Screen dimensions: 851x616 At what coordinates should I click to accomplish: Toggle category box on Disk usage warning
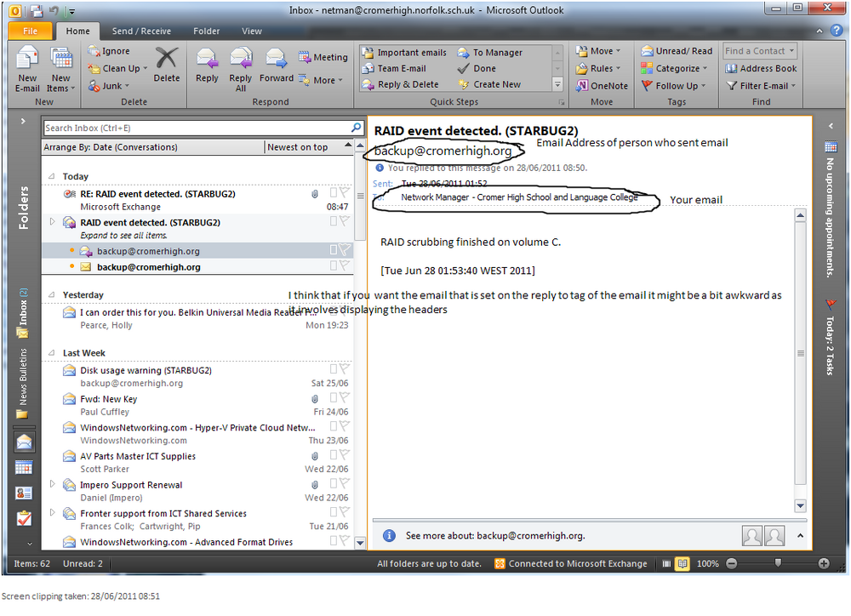point(334,369)
